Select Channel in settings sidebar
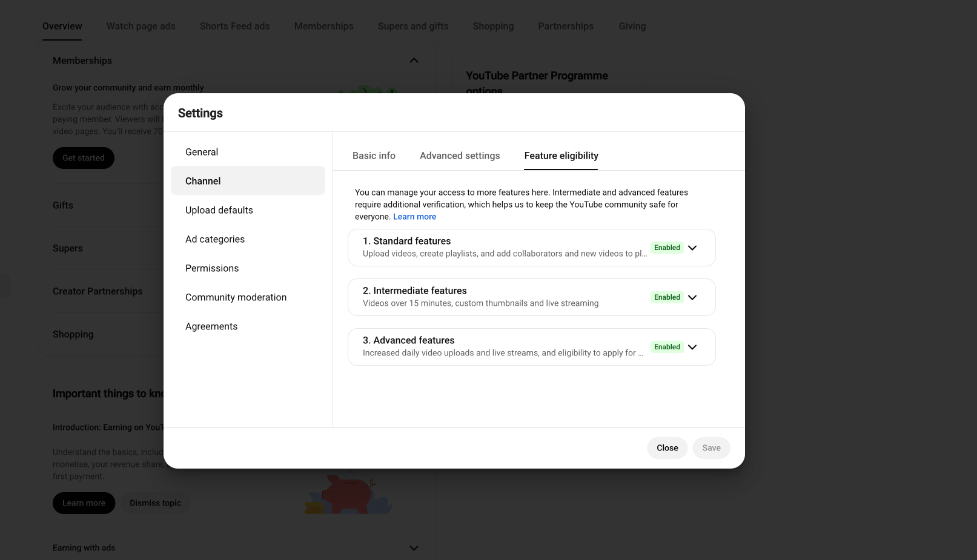 [x=248, y=181]
